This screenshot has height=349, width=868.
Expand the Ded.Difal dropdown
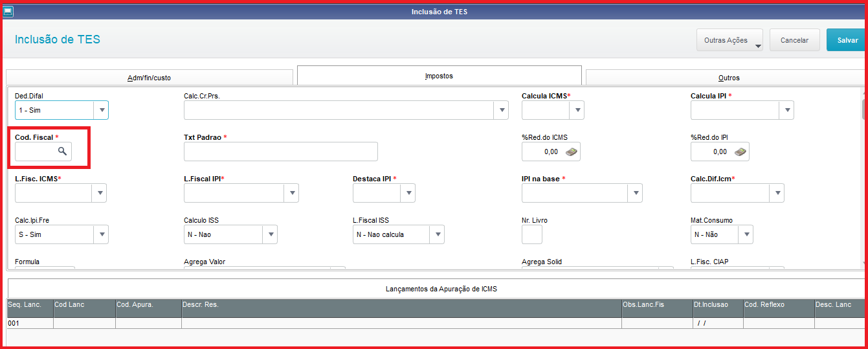pos(101,110)
